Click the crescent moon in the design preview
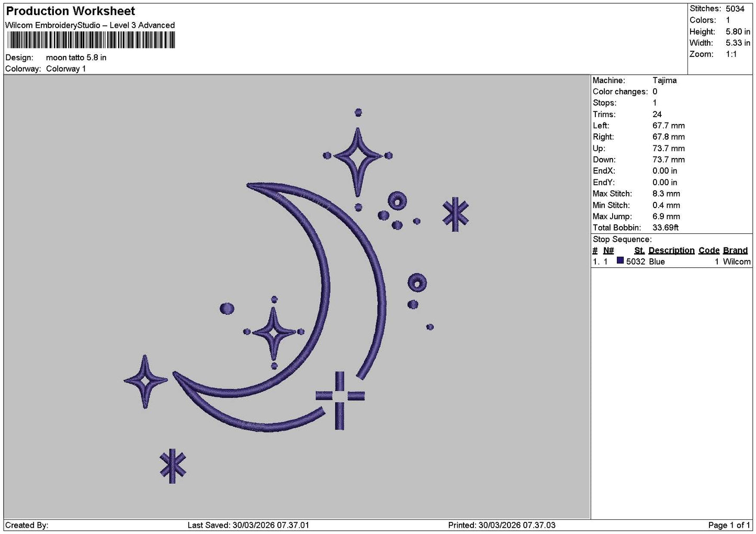The height and width of the screenshot is (534, 756). (280, 307)
